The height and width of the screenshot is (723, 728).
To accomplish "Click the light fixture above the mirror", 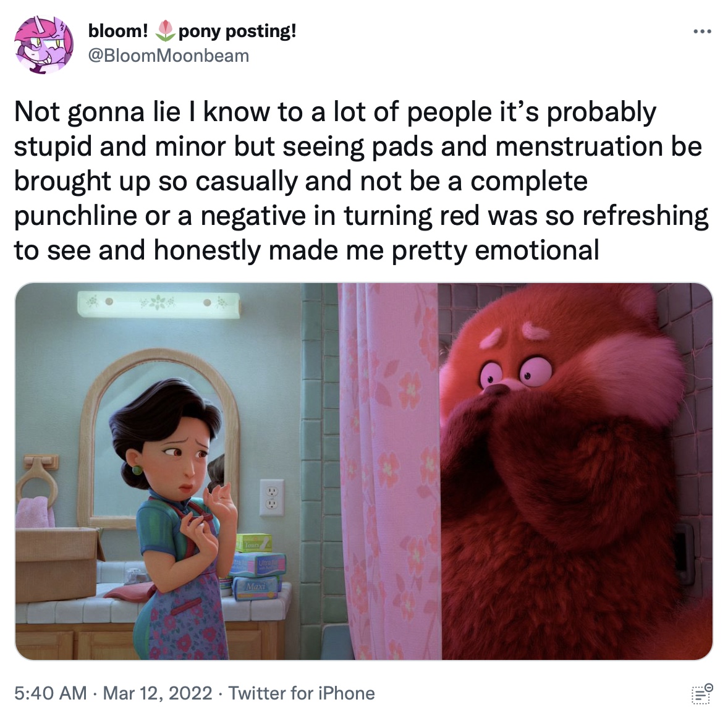I will (159, 304).
